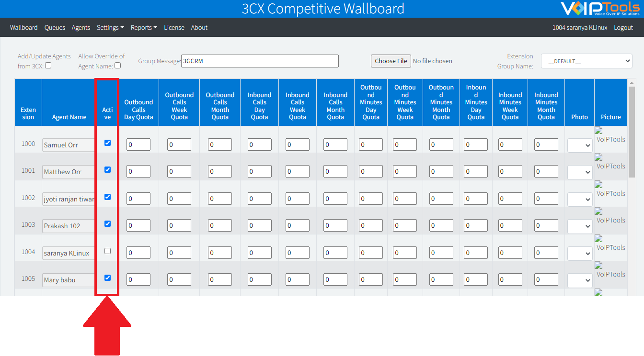Open the Photo dropdown for extension 1002

580,200
